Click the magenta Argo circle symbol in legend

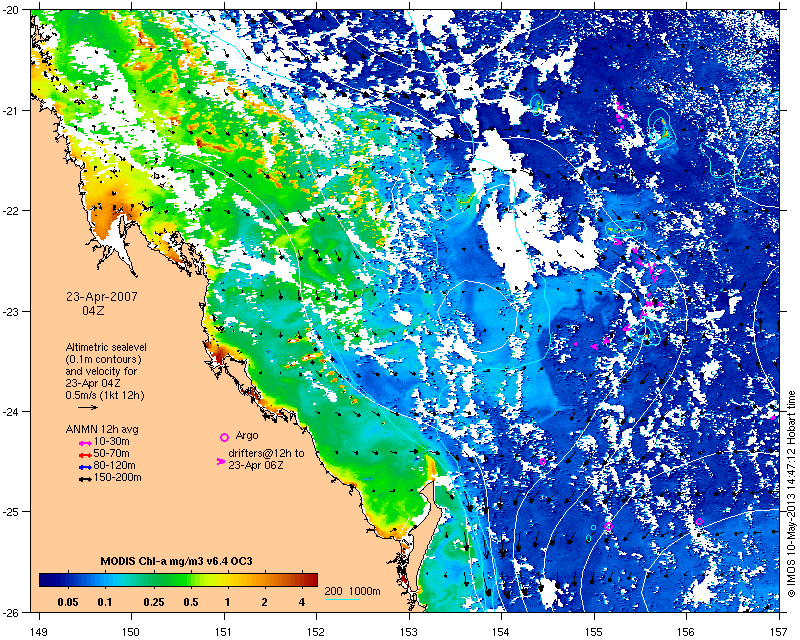tap(224, 437)
